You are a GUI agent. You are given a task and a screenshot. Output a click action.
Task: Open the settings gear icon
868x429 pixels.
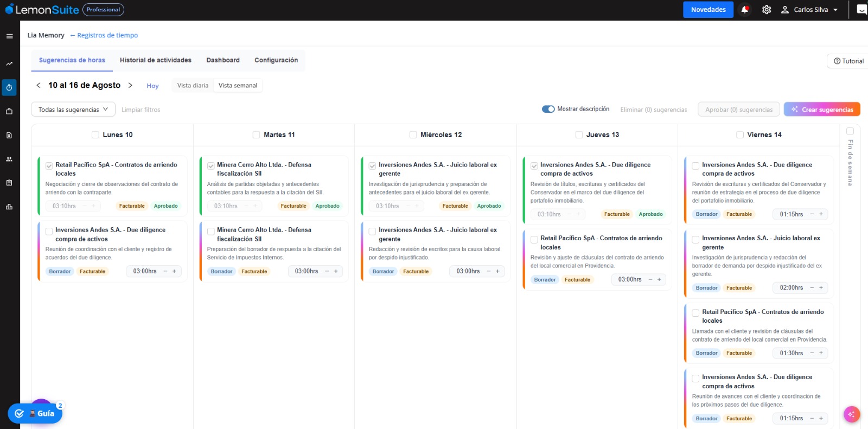point(767,10)
